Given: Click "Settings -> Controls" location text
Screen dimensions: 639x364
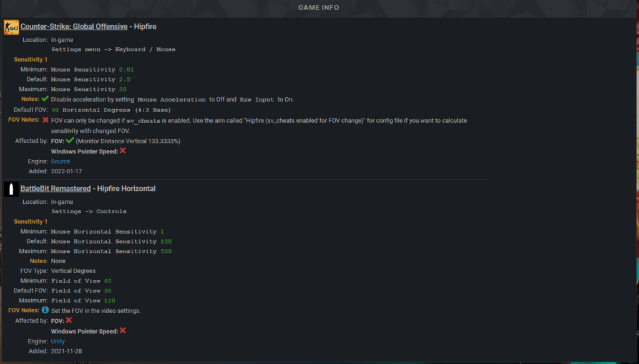Looking at the screenshot, I should click(89, 211).
